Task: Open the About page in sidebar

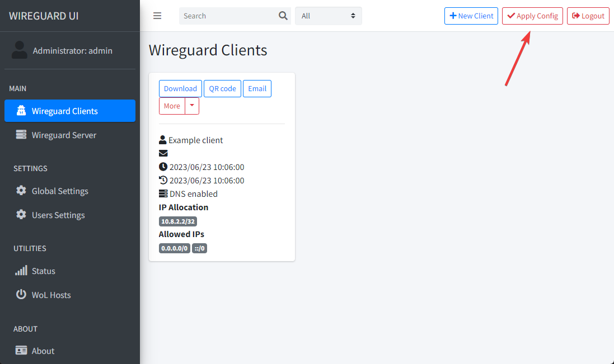Action: 70,351
